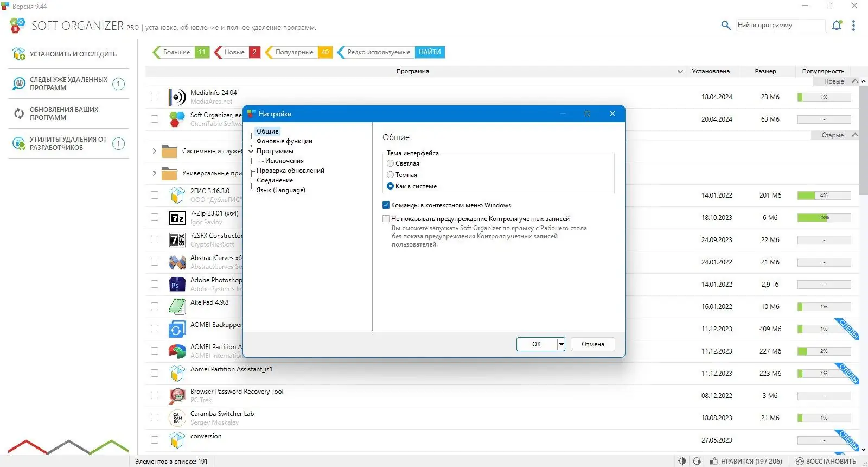This screenshot has height=467, width=868.
Task: Click the 1% popularity bar for MediaInfo
Action: click(824, 97)
